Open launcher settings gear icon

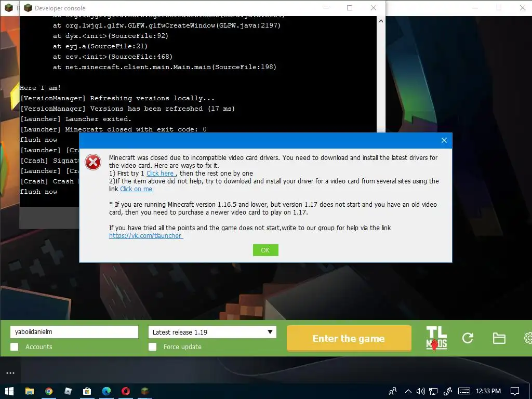(x=528, y=338)
